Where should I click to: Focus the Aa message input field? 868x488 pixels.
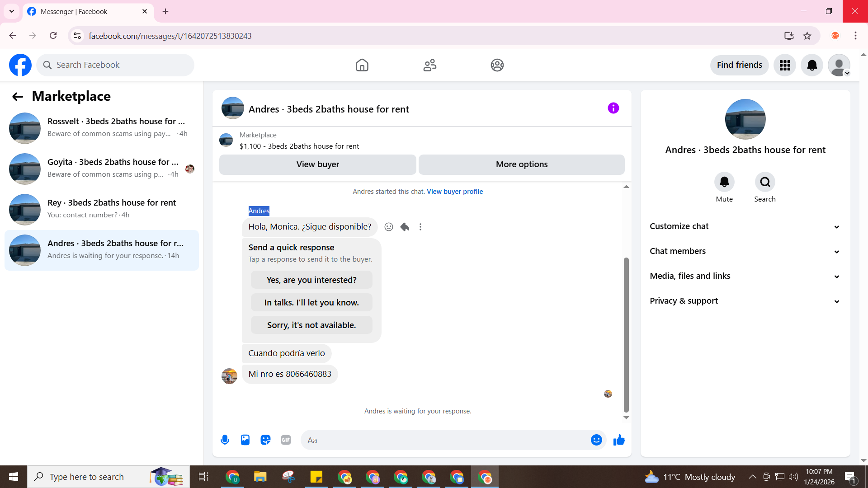click(445, 440)
